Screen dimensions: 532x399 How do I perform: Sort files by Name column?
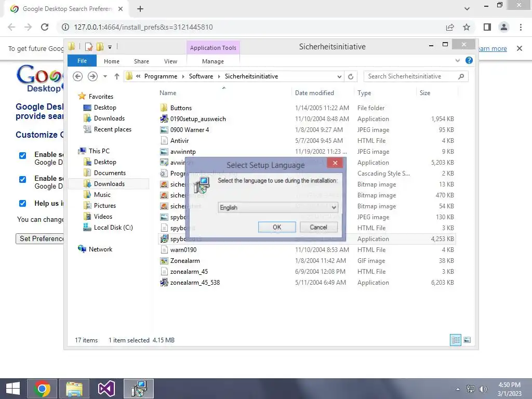tap(168, 93)
